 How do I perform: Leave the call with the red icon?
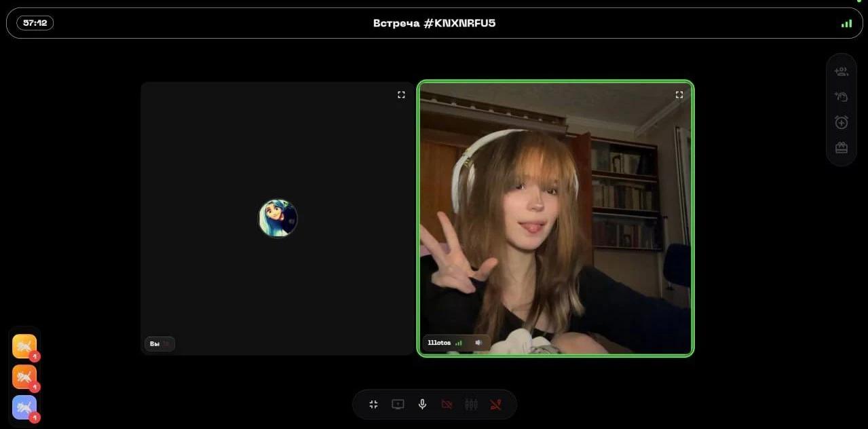[x=495, y=405]
